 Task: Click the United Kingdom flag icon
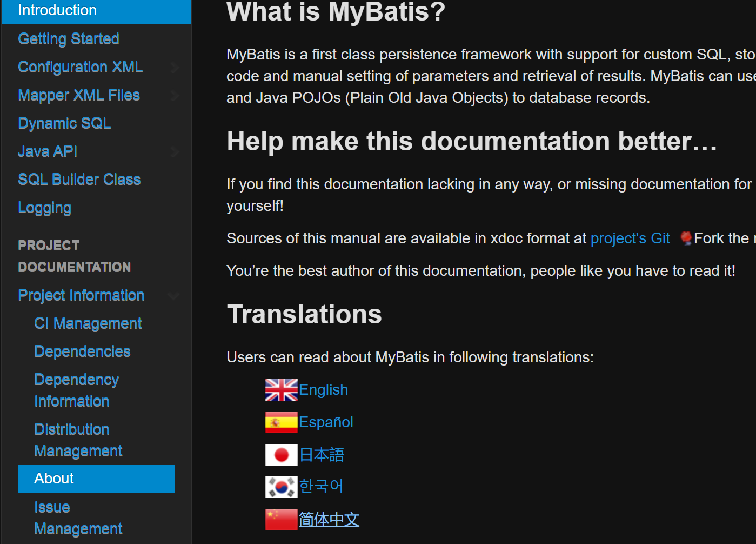(281, 390)
